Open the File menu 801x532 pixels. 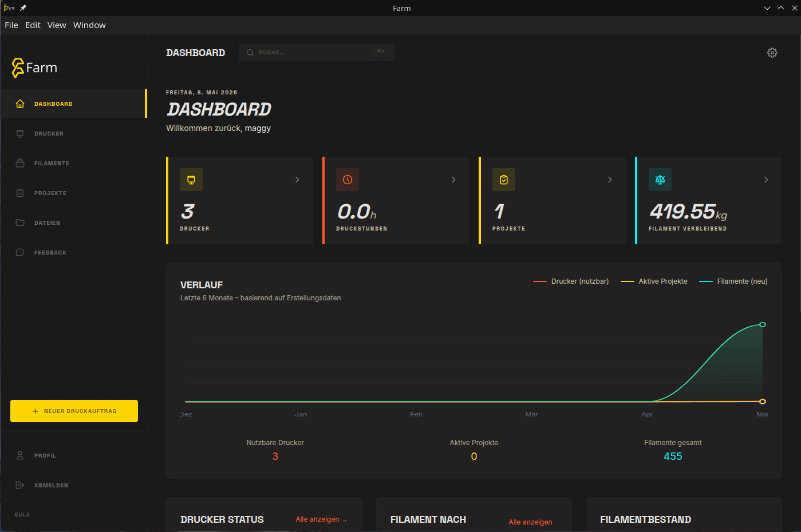click(x=11, y=25)
